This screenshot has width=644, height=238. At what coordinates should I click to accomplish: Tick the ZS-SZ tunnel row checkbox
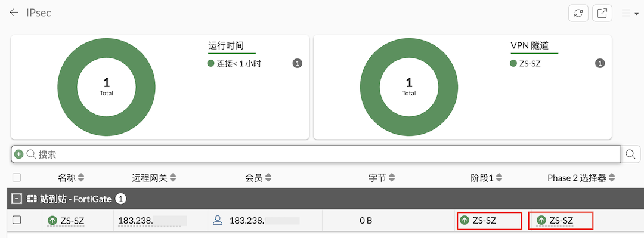click(17, 220)
